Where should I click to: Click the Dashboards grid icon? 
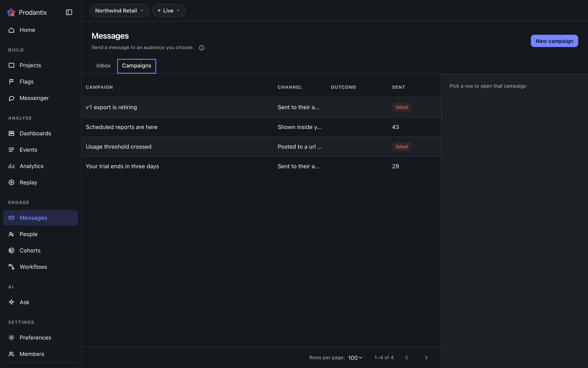(x=11, y=133)
